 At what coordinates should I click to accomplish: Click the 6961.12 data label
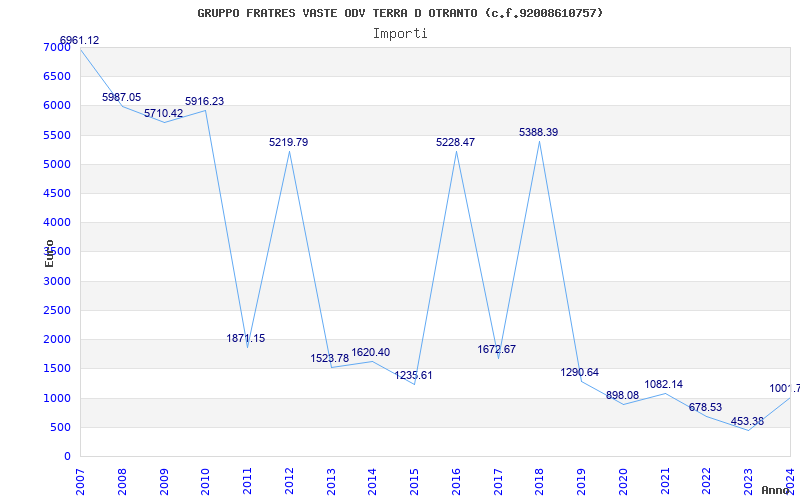click(x=80, y=40)
